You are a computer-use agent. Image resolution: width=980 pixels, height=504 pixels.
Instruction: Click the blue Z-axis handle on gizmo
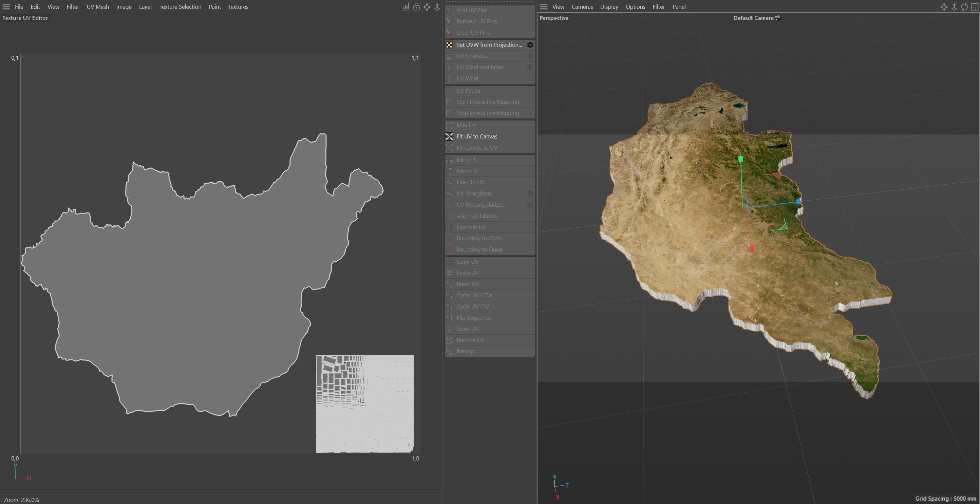(x=798, y=201)
